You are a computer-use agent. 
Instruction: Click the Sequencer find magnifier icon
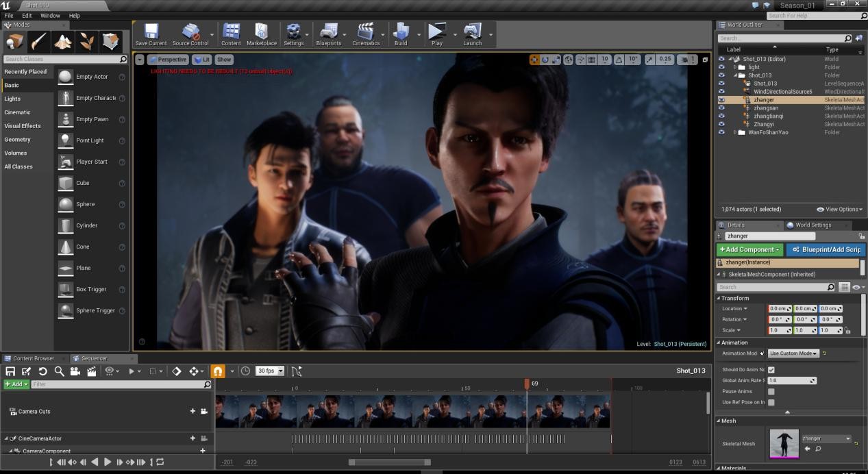59,371
